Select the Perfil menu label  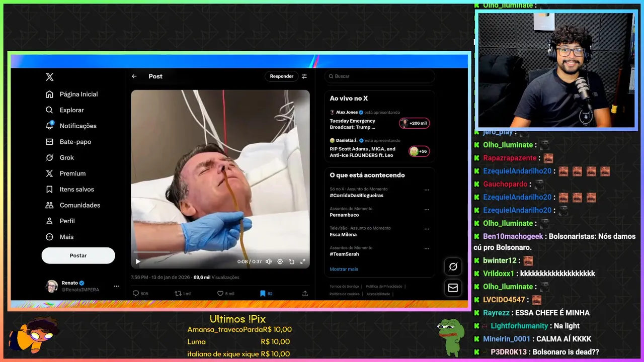(x=67, y=221)
